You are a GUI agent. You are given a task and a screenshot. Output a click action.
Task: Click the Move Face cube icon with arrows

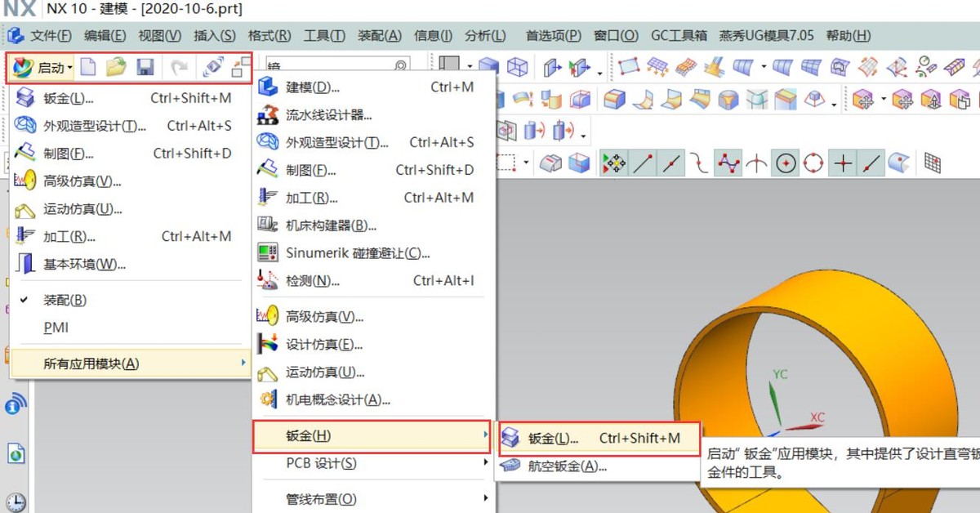[x=863, y=100]
